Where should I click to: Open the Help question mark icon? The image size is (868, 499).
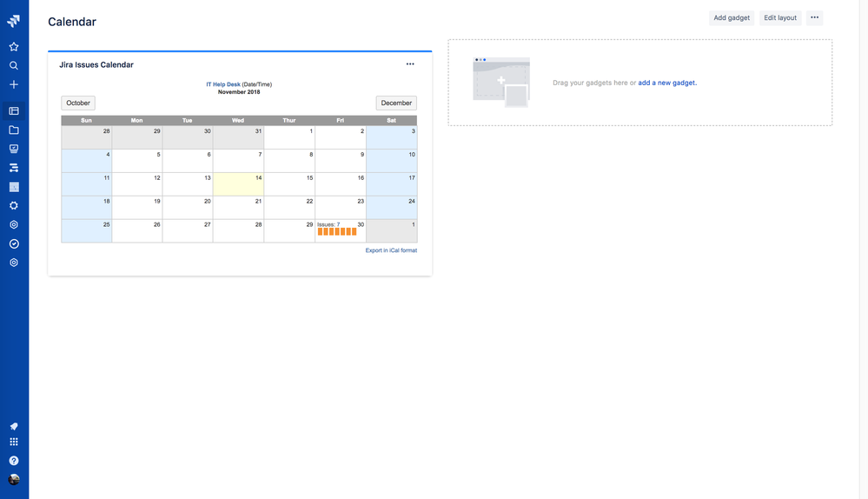point(14,460)
